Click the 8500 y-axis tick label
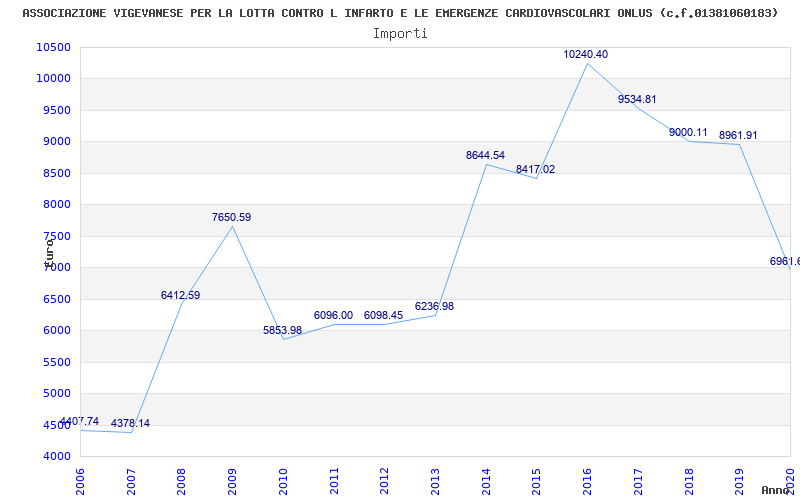This screenshot has height=500, width=800. [x=56, y=173]
